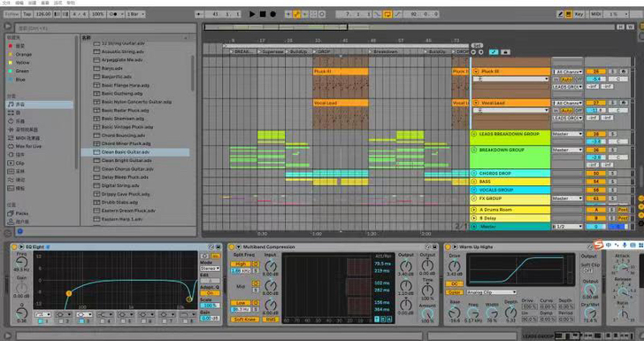
Task: Toggle the highlighted Loop switch
Action: pos(387,14)
